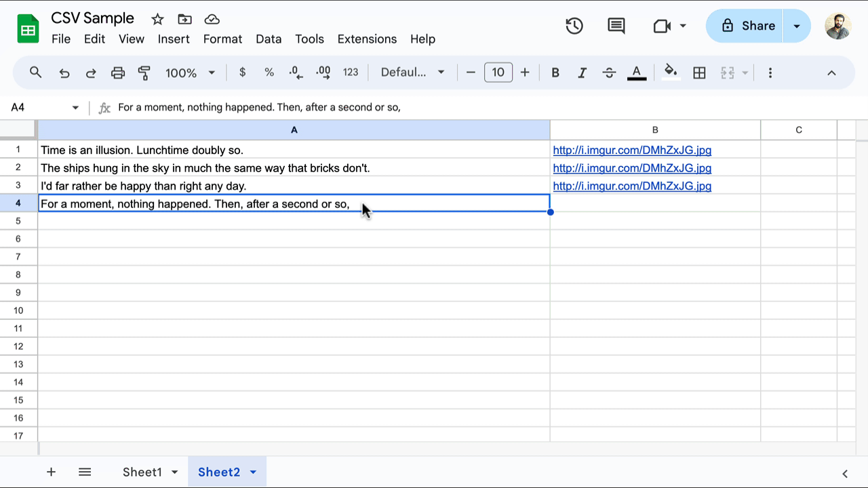Open version history clock icon
The image size is (868, 488).
[x=574, y=26]
